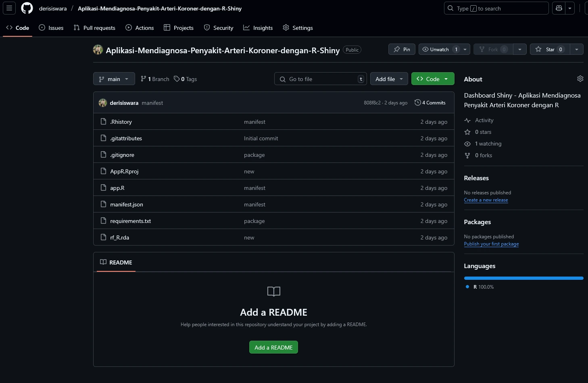The image size is (588, 383).
Task: Click the repository name in breadcrumb
Action: click(160, 8)
